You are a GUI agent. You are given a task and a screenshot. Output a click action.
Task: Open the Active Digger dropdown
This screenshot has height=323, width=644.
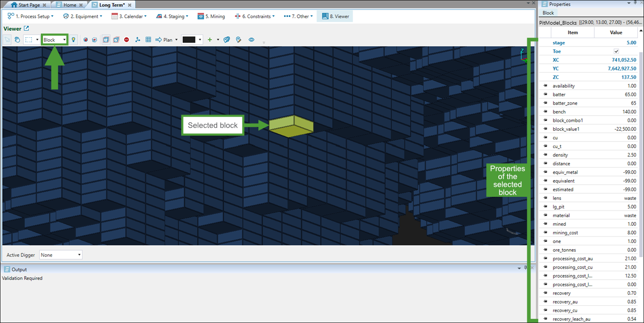coord(61,255)
